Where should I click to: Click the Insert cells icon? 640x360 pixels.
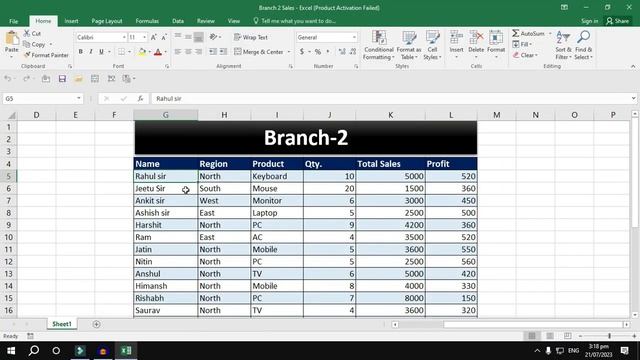[456, 38]
